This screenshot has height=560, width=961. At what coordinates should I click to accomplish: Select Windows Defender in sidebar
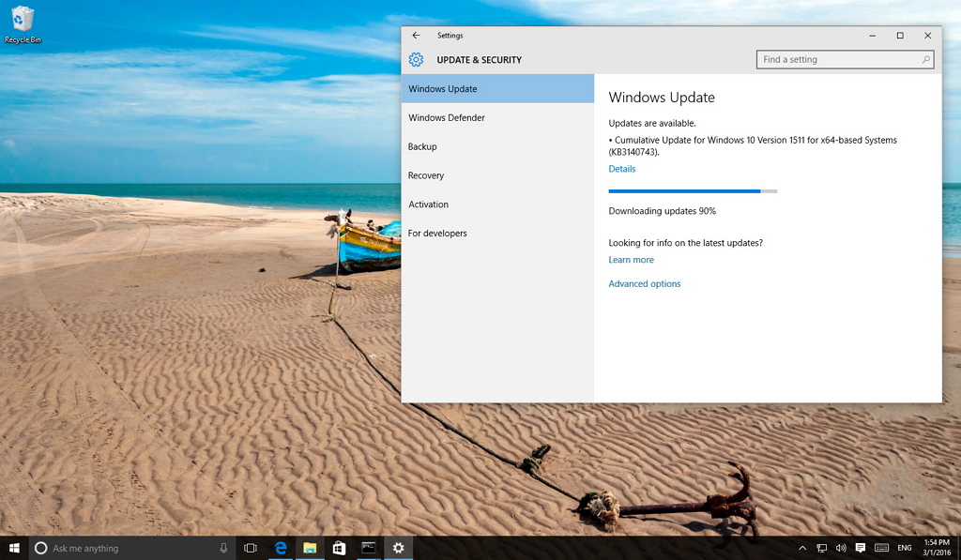(497, 117)
